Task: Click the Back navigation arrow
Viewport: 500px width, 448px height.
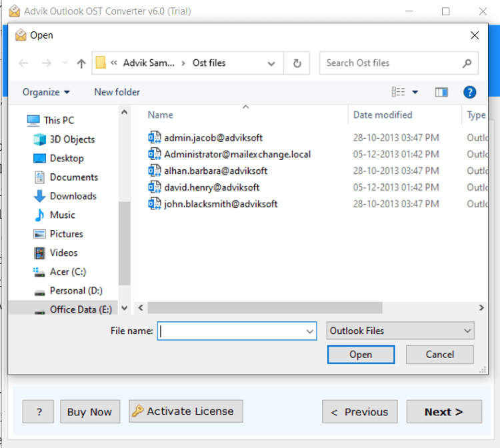Action: point(23,63)
